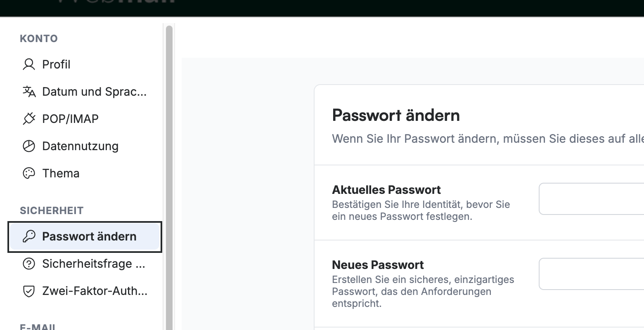Screen dimensions: 644x330
Task: Open the Datennutzung section
Action: [85, 146]
